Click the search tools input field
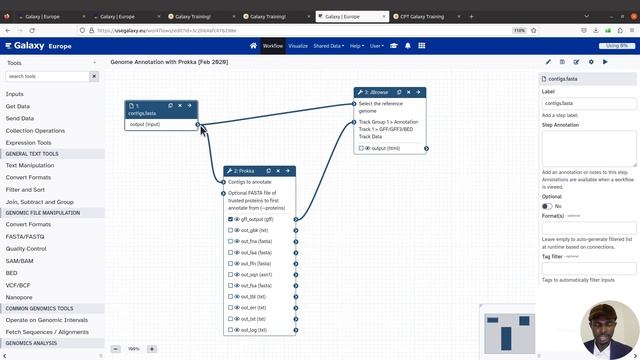Viewport: 640px width, 360px height. click(47, 76)
